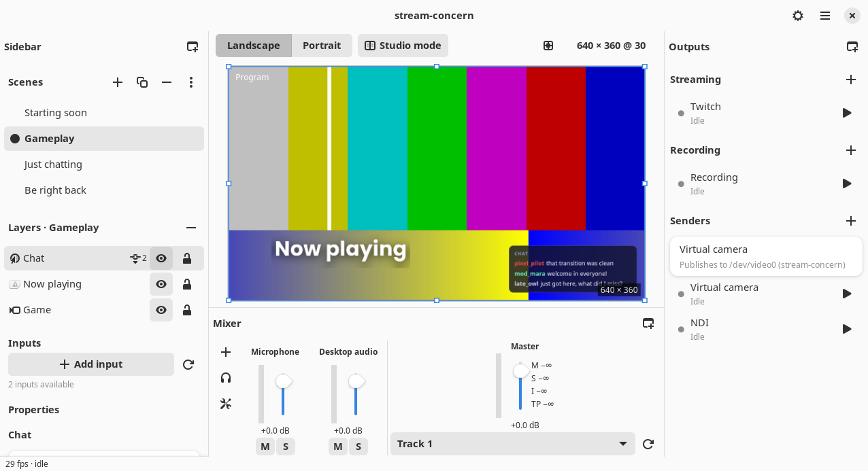Click the Twitch output name
The height and width of the screenshot is (471, 868).
click(x=705, y=107)
